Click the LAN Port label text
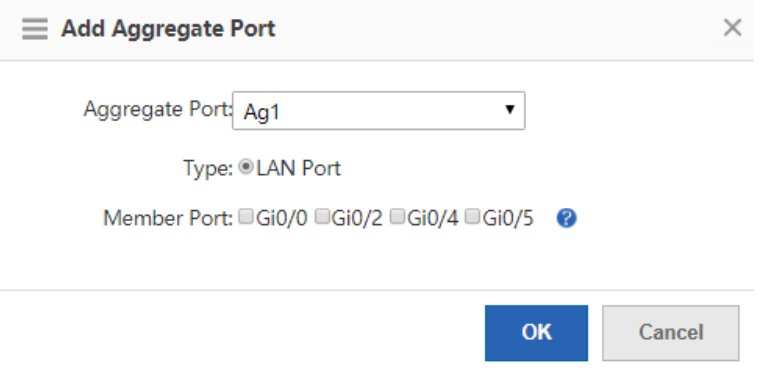Viewport: 763px width, 381px height. tap(299, 169)
